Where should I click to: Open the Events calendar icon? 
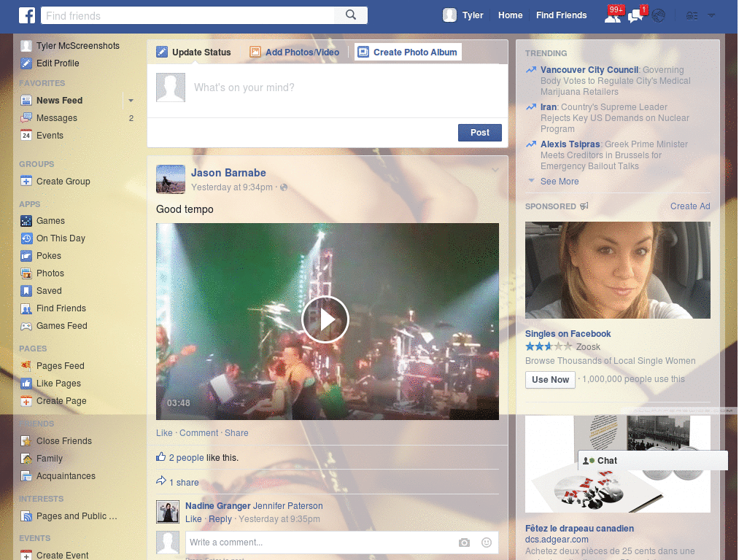(x=26, y=136)
